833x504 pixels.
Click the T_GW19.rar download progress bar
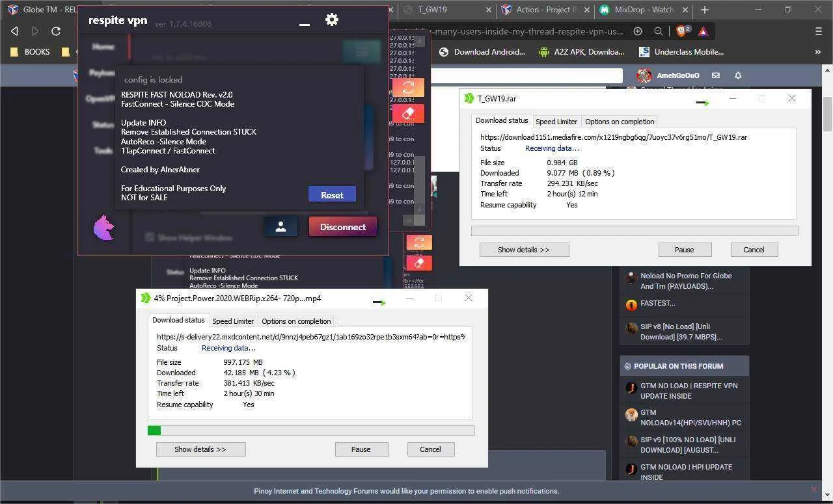pyautogui.click(x=635, y=231)
